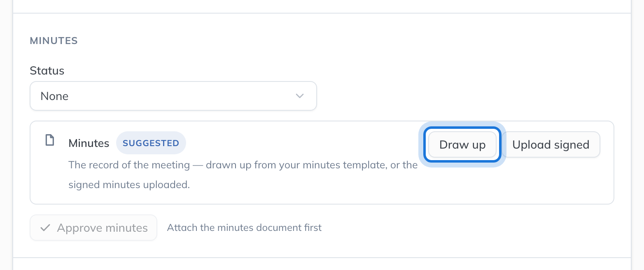
Task: Click the empty area of the Minutes document card
Action: tap(515, 181)
